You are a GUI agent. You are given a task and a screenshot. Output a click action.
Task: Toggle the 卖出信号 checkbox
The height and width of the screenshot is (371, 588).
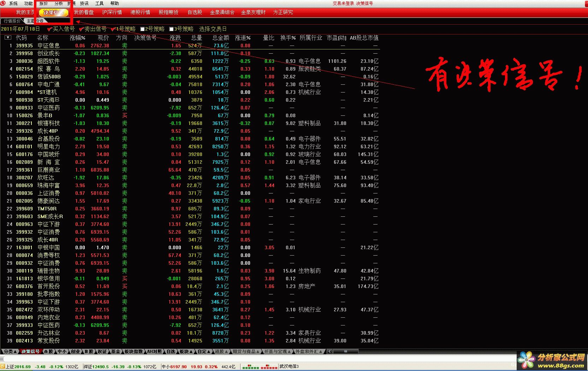click(81, 29)
